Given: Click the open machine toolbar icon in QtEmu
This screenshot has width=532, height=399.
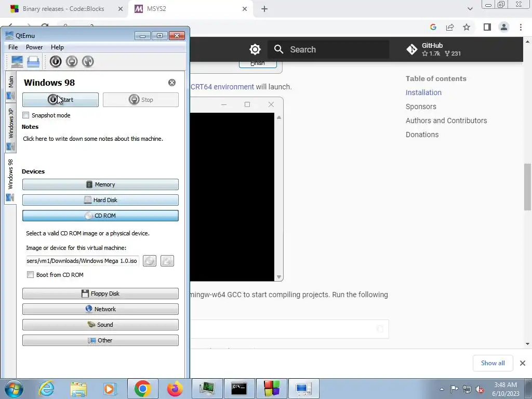Looking at the screenshot, I should [33, 61].
